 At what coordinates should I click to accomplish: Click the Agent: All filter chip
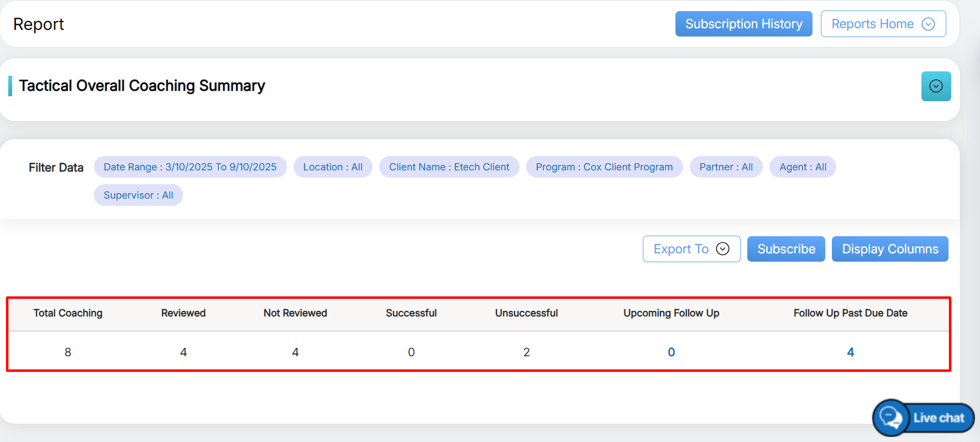tap(803, 167)
